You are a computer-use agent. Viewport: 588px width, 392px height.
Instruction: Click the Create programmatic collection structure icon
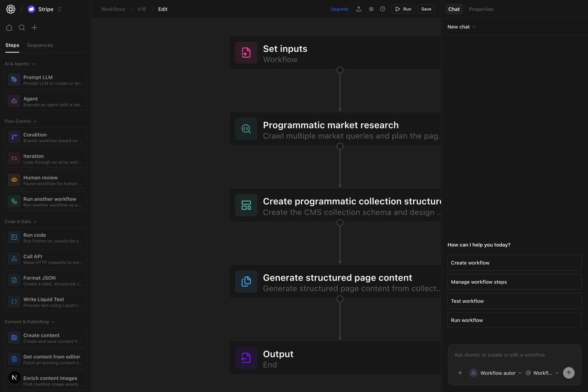click(x=246, y=205)
